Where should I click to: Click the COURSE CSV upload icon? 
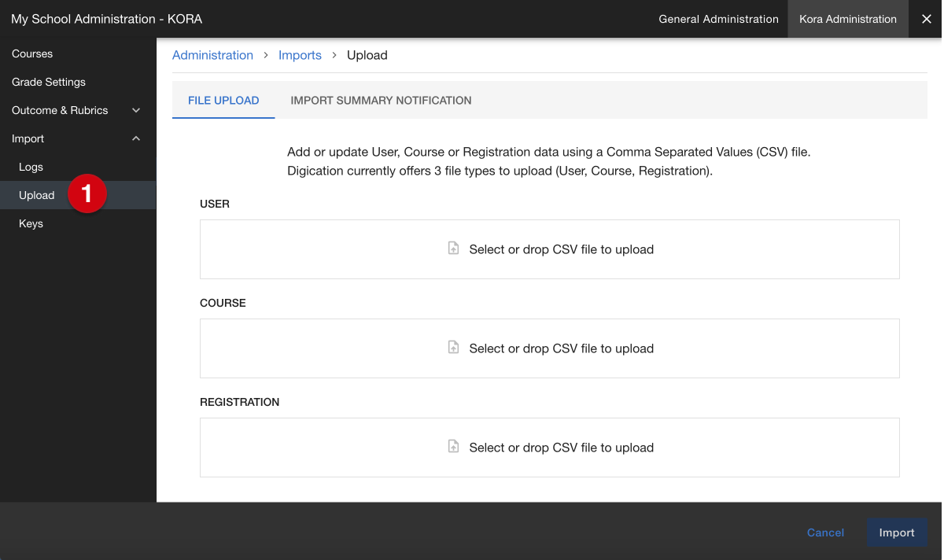click(453, 347)
